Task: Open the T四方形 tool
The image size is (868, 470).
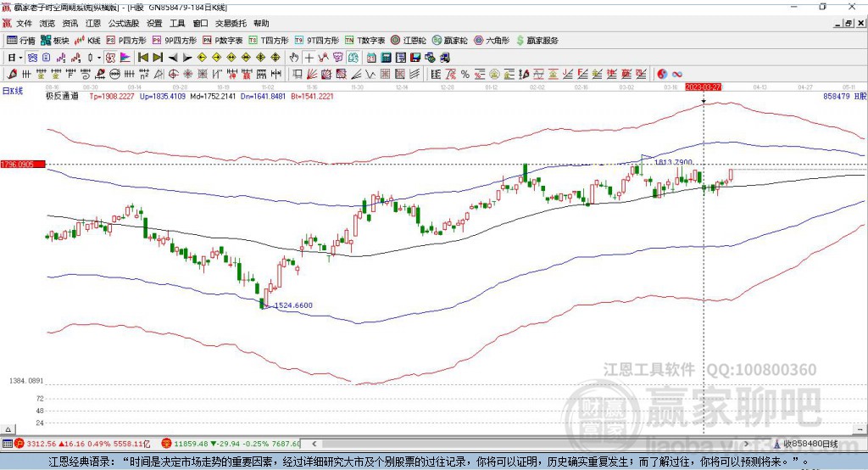Action: (269, 41)
